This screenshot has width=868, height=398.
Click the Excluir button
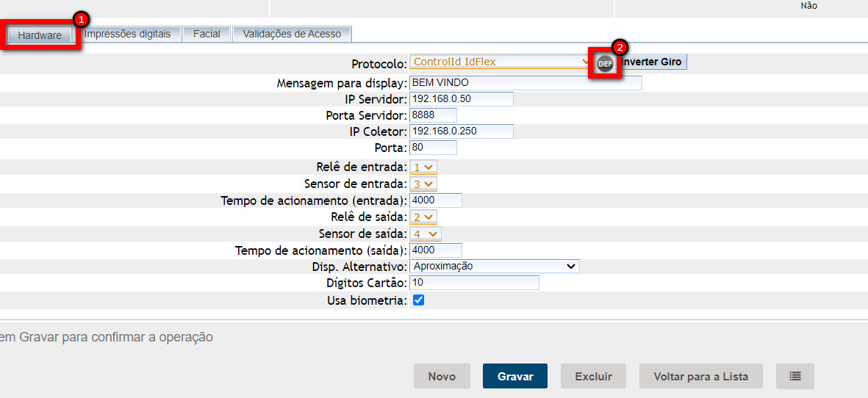click(x=593, y=376)
